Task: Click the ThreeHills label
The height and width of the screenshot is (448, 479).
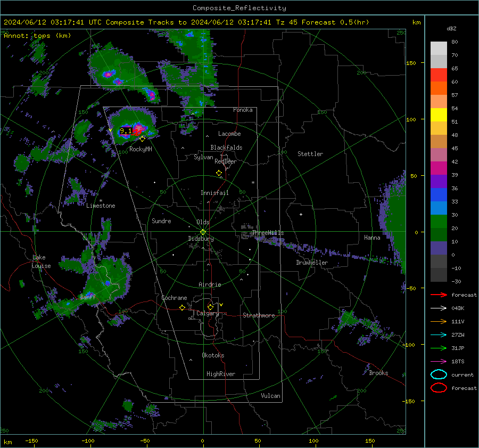Action: coord(268,233)
